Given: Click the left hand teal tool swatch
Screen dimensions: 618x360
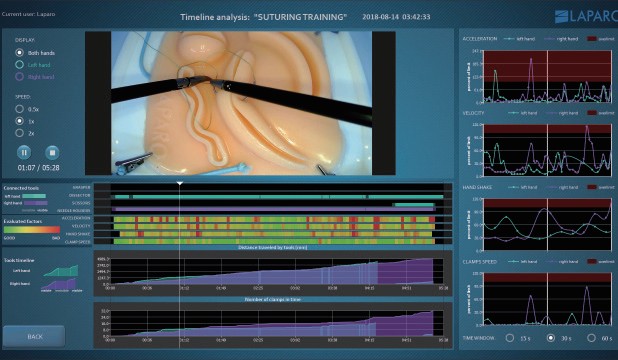Looking at the screenshot, I should coord(34,196).
